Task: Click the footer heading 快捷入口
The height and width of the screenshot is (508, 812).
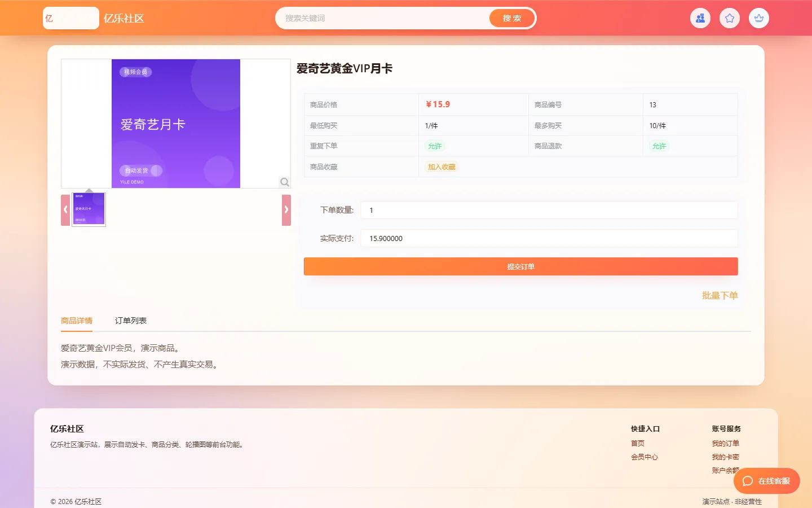Action: [x=646, y=429]
